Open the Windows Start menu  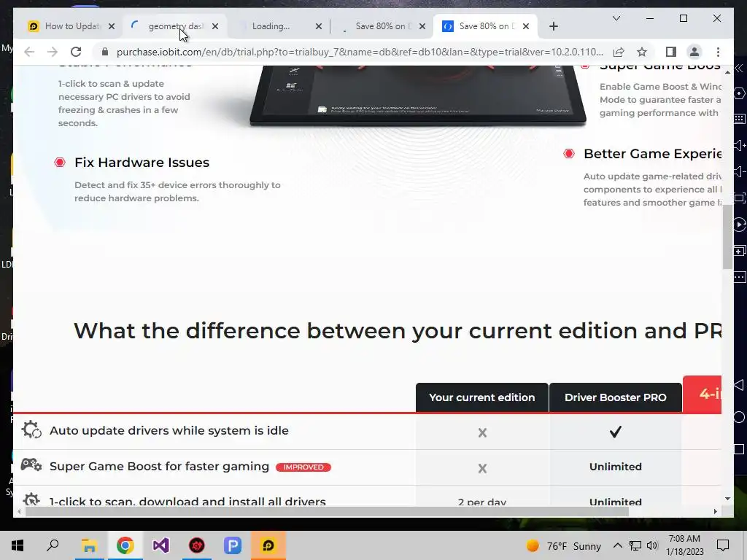click(18, 545)
